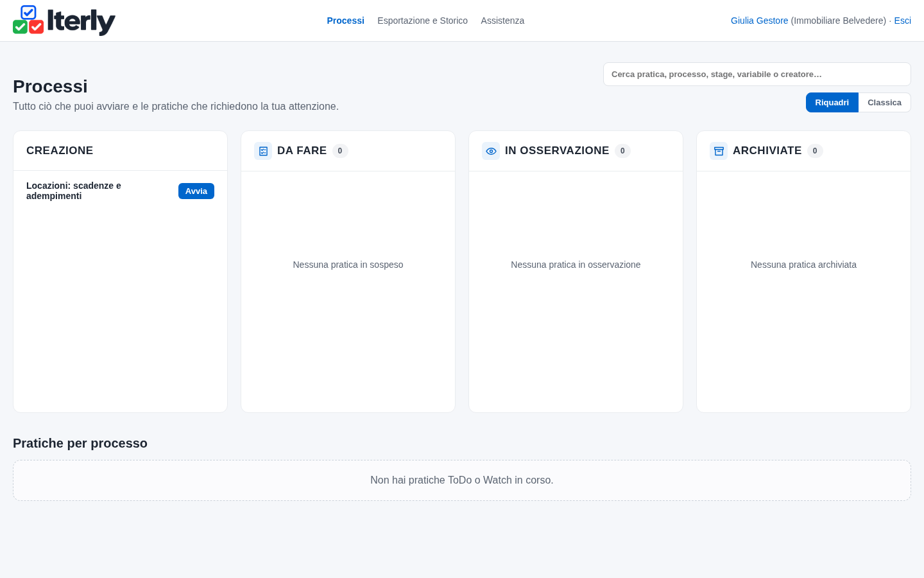The width and height of the screenshot is (924, 578).
Task: Click the IN OSSERVAZIONE panel heading
Action: coord(557,151)
